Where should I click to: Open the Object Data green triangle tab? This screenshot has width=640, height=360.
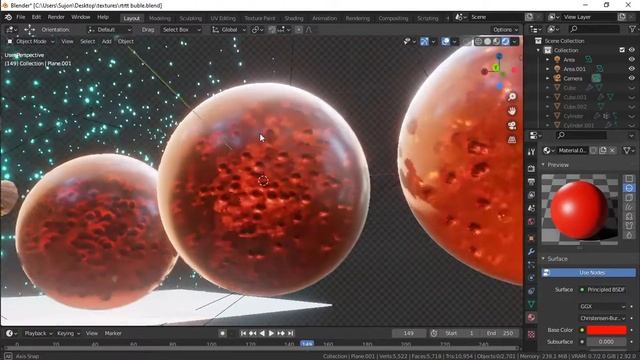pos(531,304)
